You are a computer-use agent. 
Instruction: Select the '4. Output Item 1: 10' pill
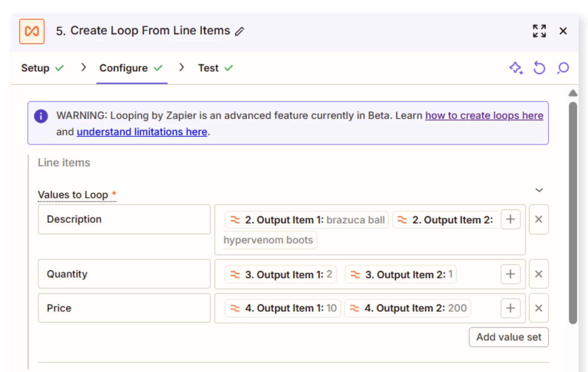[x=283, y=308]
